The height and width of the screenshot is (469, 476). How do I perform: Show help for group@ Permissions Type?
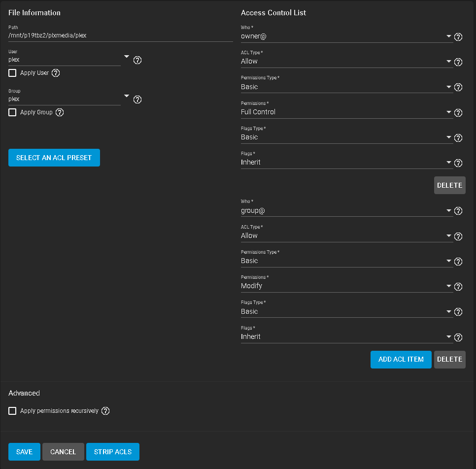click(x=458, y=262)
